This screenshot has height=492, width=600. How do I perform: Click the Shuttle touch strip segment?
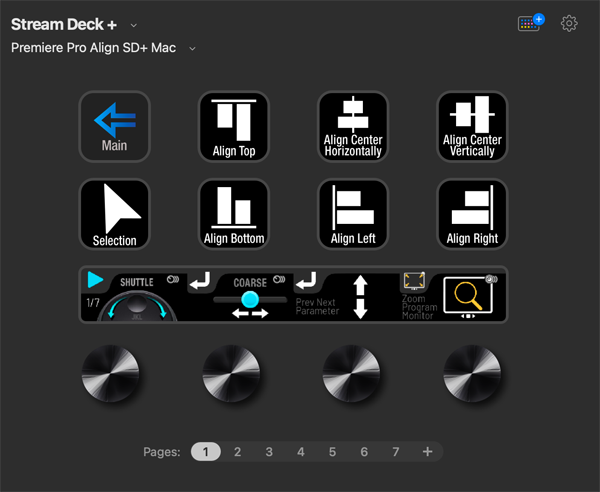coord(134,295)
